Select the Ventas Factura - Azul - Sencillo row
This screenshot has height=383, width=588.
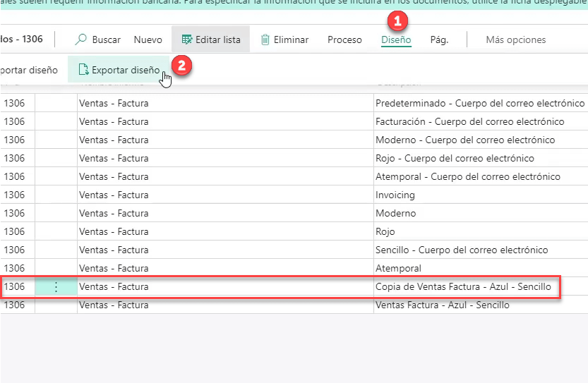[x=443, y=305]
